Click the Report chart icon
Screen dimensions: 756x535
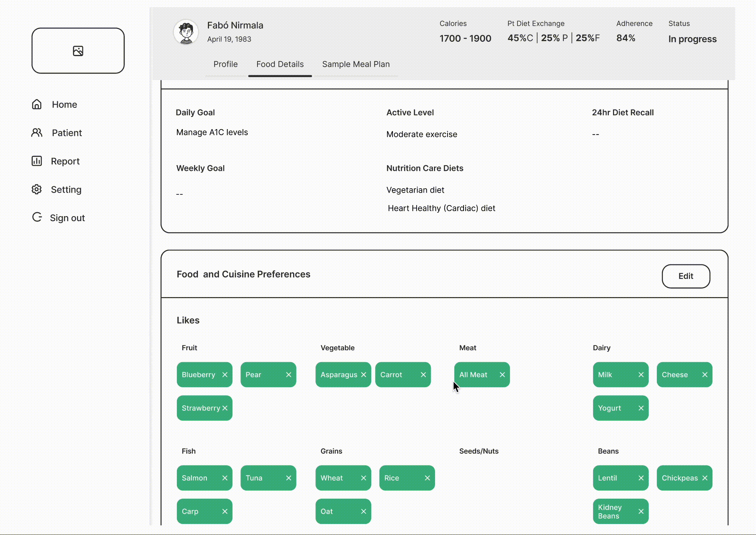(x=37, y=161)
